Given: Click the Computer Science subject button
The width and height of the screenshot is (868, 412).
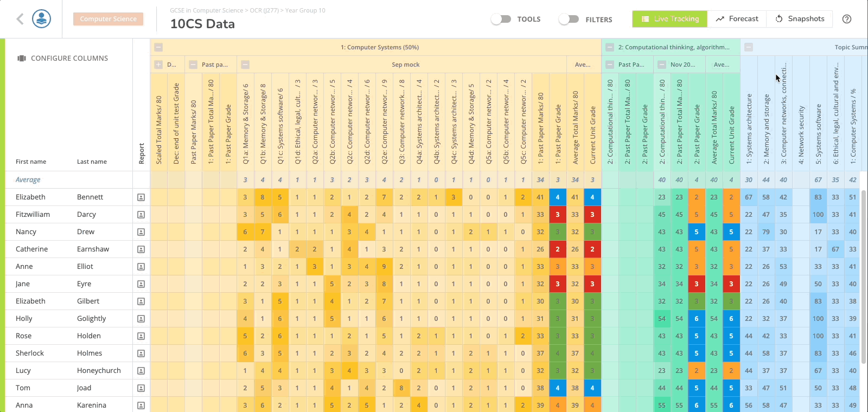Looking at the screenshot, I should pos(108,19).
